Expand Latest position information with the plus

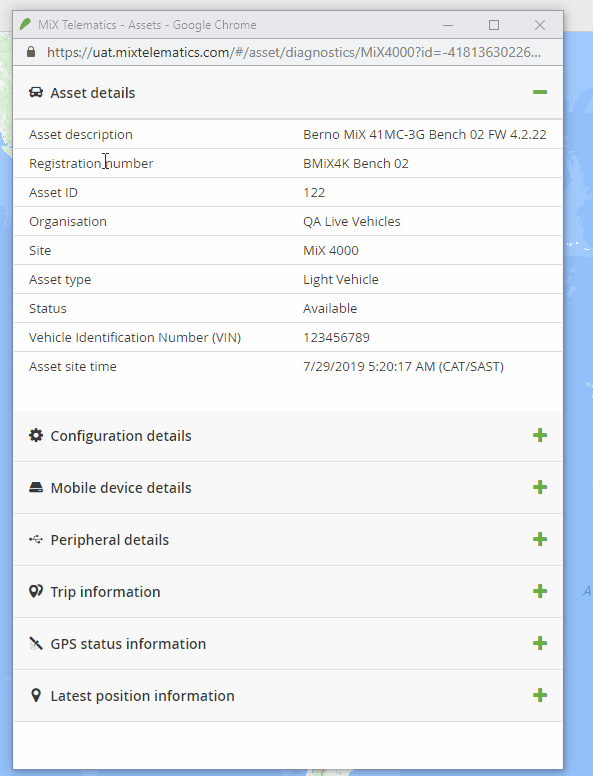click(x=540, y=695)
